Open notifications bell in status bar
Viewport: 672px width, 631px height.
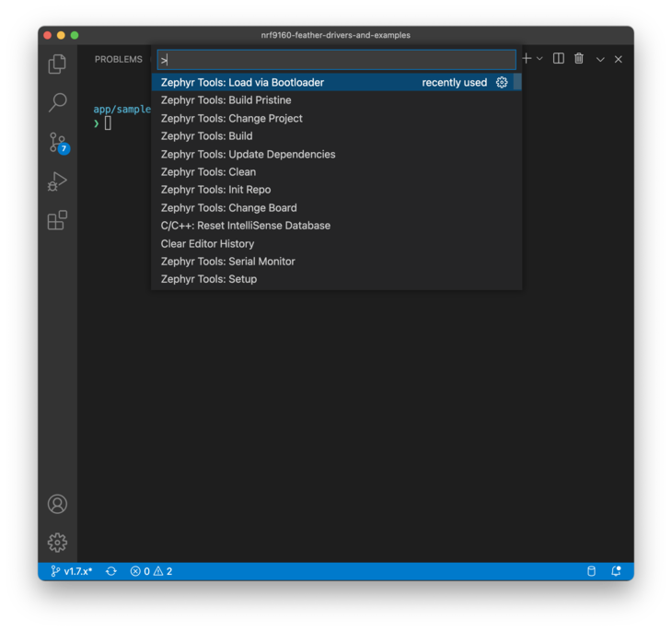[616, 571]
